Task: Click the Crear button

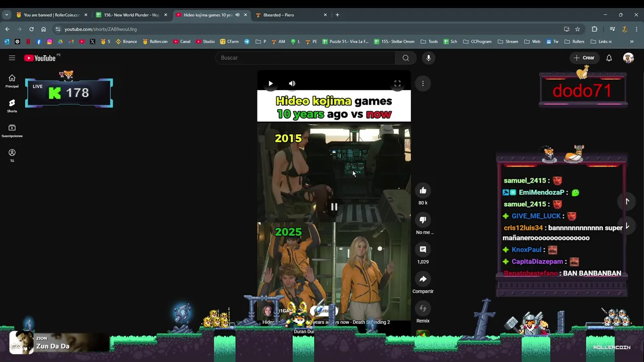Action: [x=584, y=58]
